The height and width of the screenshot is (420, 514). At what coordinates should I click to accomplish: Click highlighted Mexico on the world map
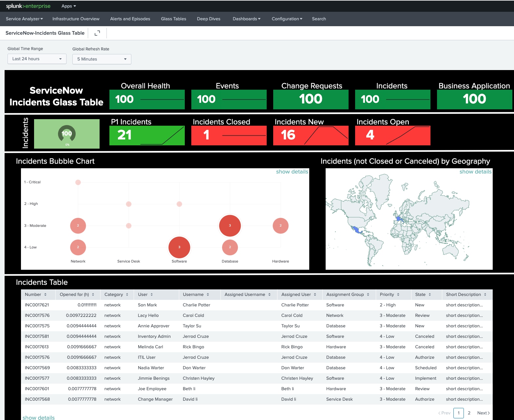click(356, 229)
